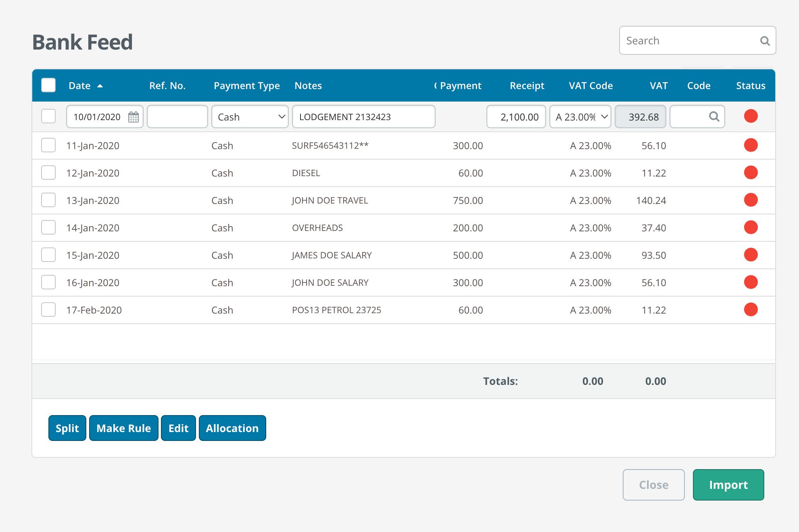The height and width of the screenshot is (532, 799).
Task: Open the Cash payment type dropdown
Action: click(249, 116)
